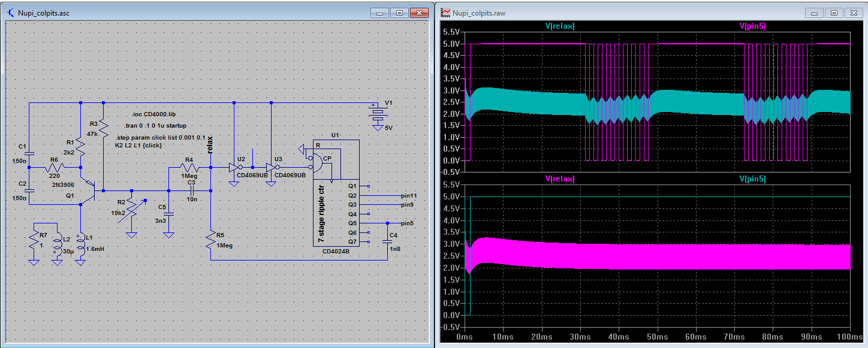Maximize the Nupi_colpits.raw waveform window
868x348 pixels.
click(x=834, y=12)
